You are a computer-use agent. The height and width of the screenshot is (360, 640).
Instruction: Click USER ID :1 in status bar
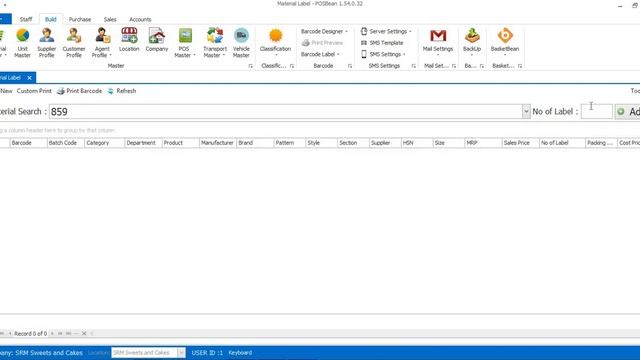[207, 353]
